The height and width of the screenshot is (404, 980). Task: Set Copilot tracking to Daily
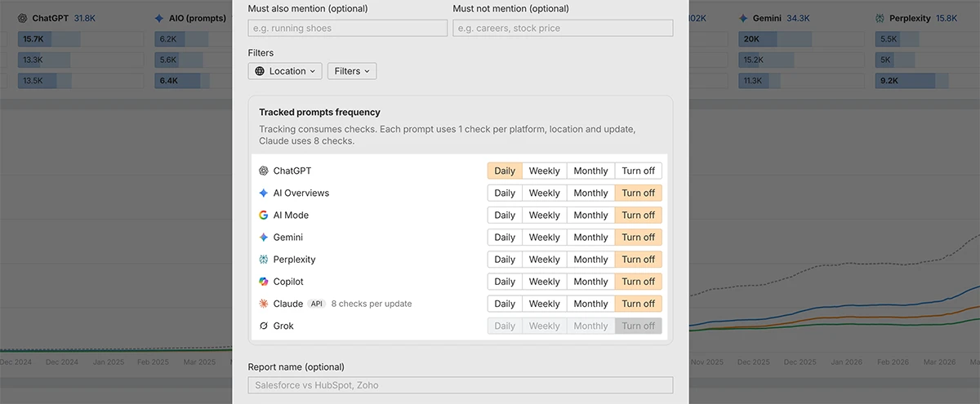click(505, 282)
